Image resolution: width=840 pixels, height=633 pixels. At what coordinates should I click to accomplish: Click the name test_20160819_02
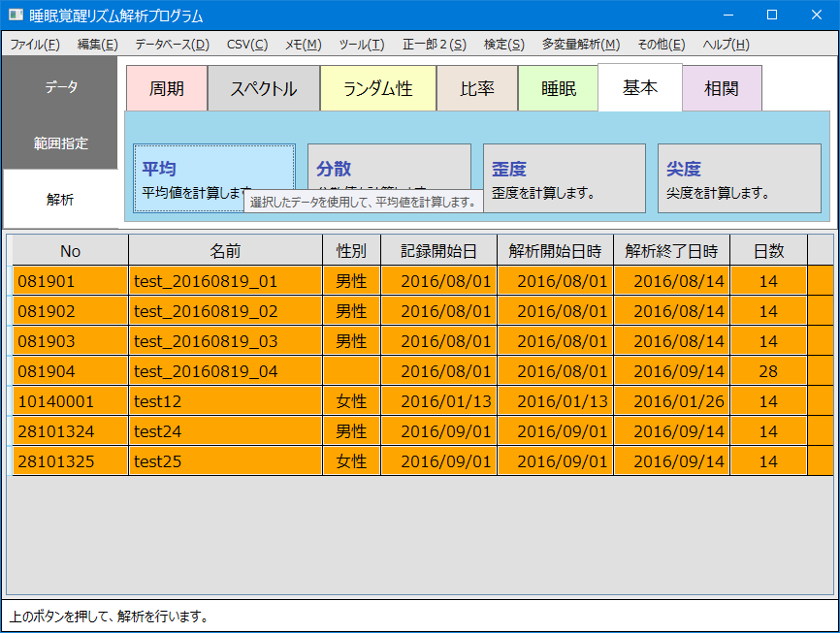pos(226,311)
